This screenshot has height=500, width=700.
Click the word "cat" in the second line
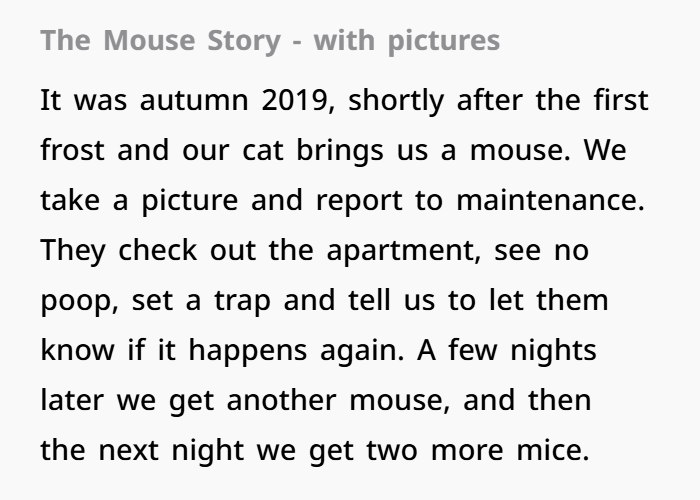[x=262, y=150]
